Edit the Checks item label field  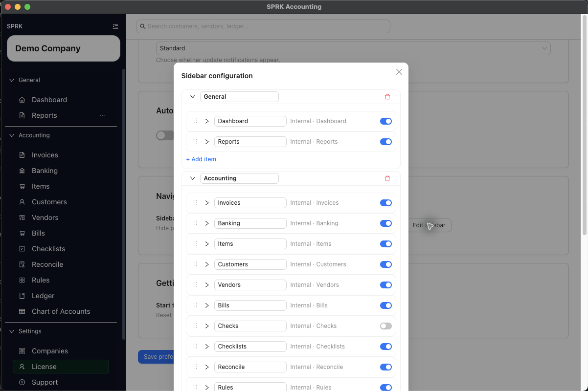(250, 326)
